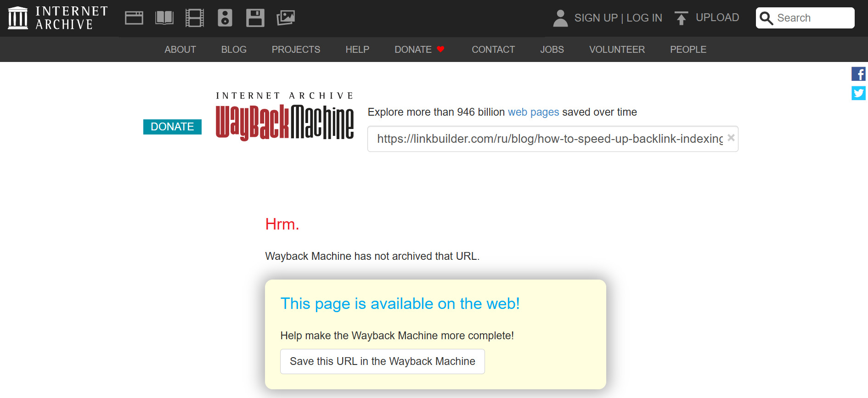Screen dimensions: 868x398
Task: Share page via Twitter icon
Action: [858, 93]
